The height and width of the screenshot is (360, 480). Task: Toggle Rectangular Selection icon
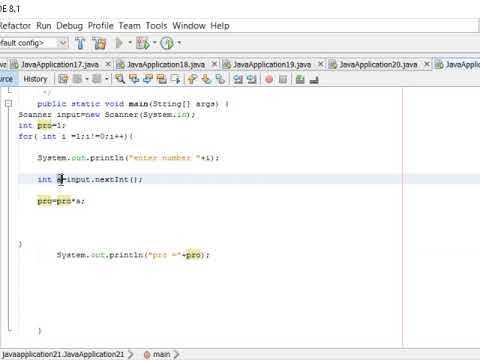[x=176, y=79]
